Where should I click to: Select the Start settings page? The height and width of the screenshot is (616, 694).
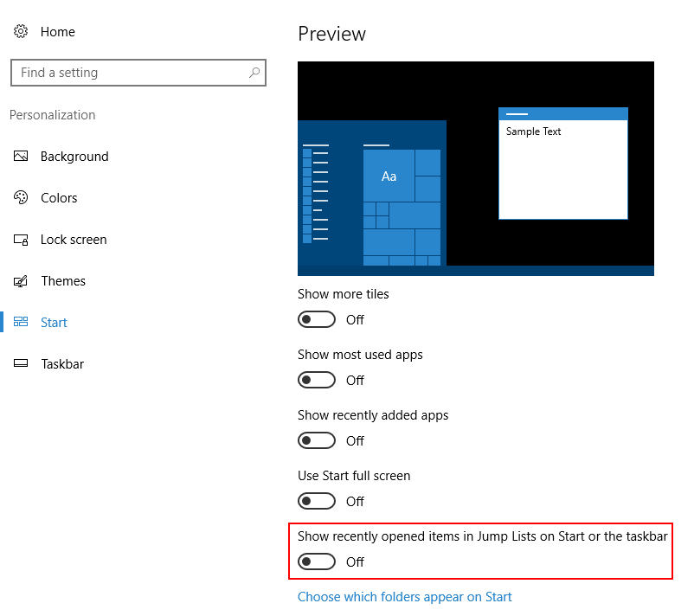(x=54, y=323)
